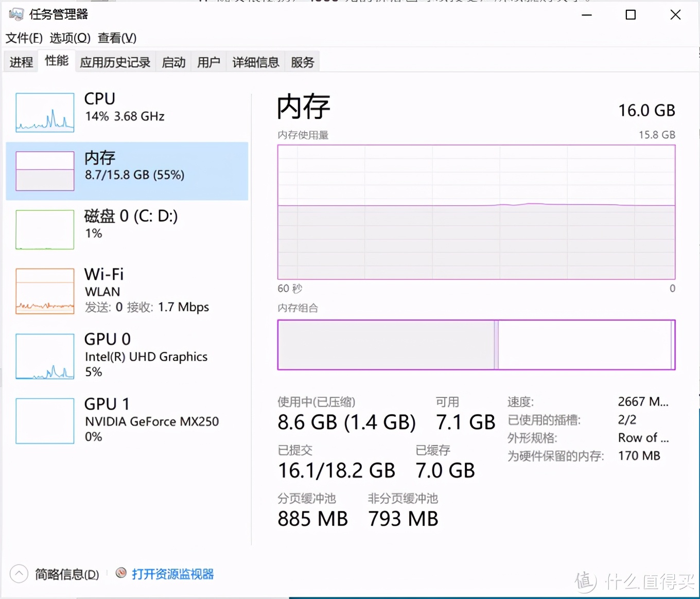
Task: Click the Task Manager icon in title bar
Action: tap(16, 14)
